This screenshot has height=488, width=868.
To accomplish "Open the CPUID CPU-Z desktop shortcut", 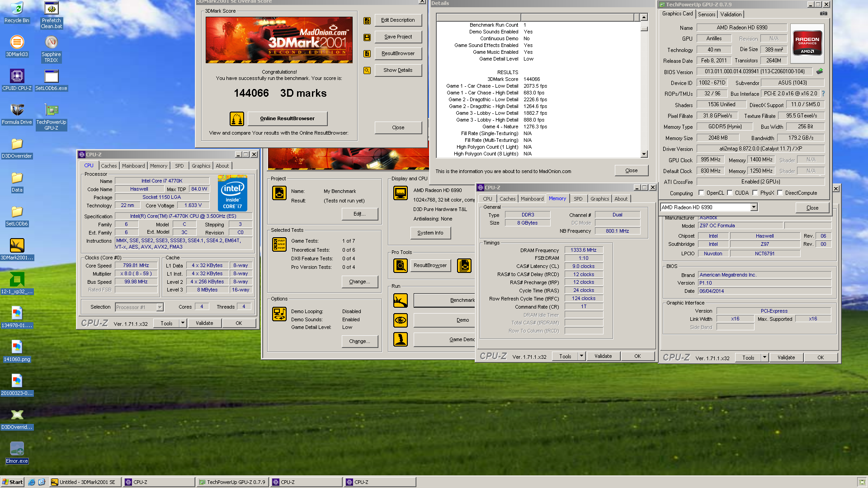I will point(17,80).
